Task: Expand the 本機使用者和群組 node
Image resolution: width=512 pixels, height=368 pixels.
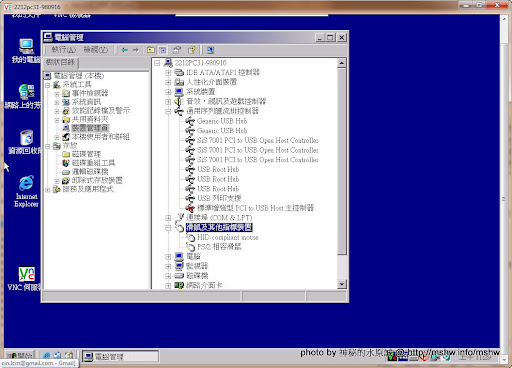Action: point(57,137)
